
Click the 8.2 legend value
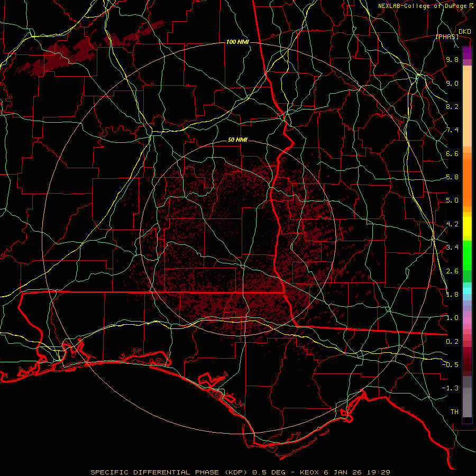(x=452, y=106)
